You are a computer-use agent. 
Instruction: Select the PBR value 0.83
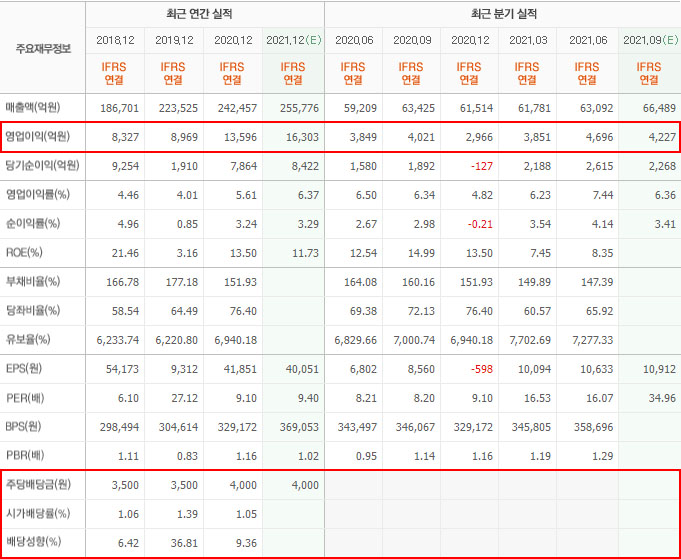coord(188,456)
